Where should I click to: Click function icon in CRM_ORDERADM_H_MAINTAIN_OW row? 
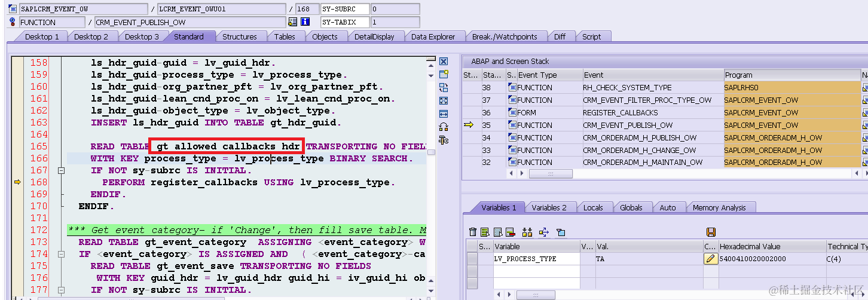(512, 162)
